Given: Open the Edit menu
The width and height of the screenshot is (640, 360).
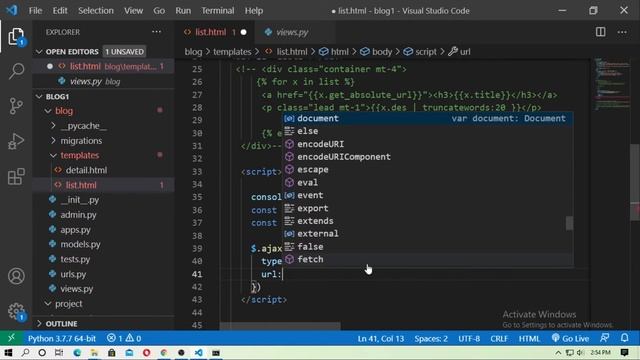Looking at the screenshot, I should (x=60, y=11).
